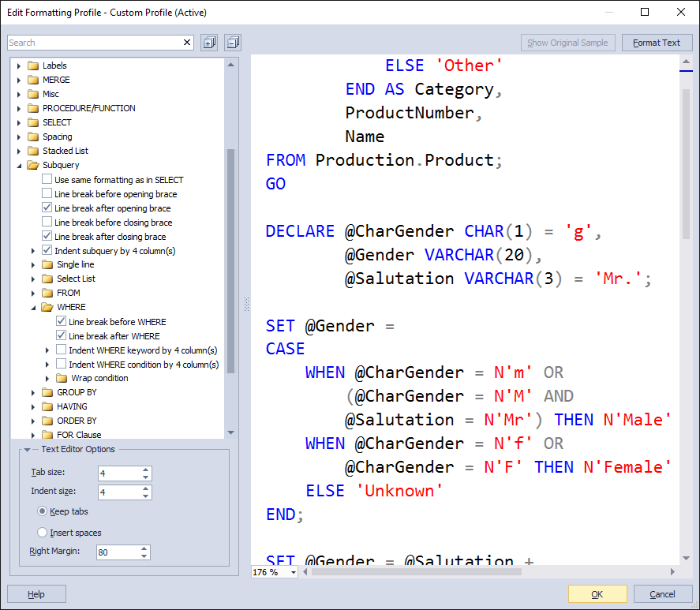Uncheck Line break after WHERE
The width and height of the screenshot is (700, 610).
click(61, 336)
